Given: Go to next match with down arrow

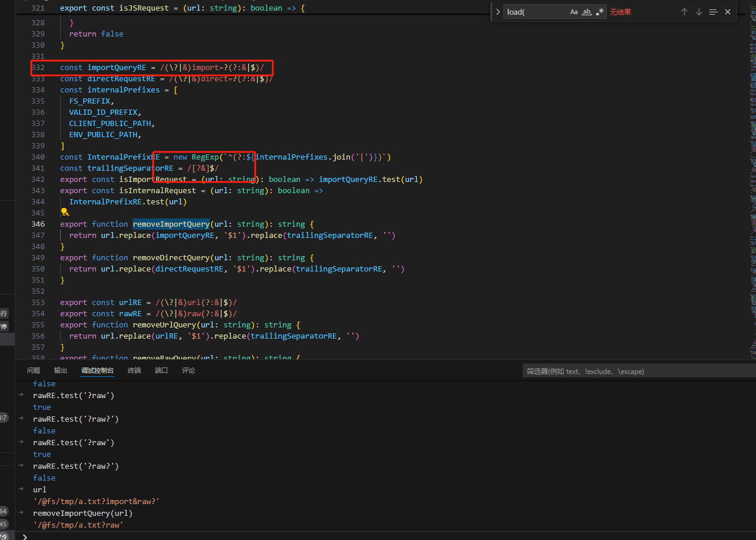Looking at the screenshot, I should 699,12.
